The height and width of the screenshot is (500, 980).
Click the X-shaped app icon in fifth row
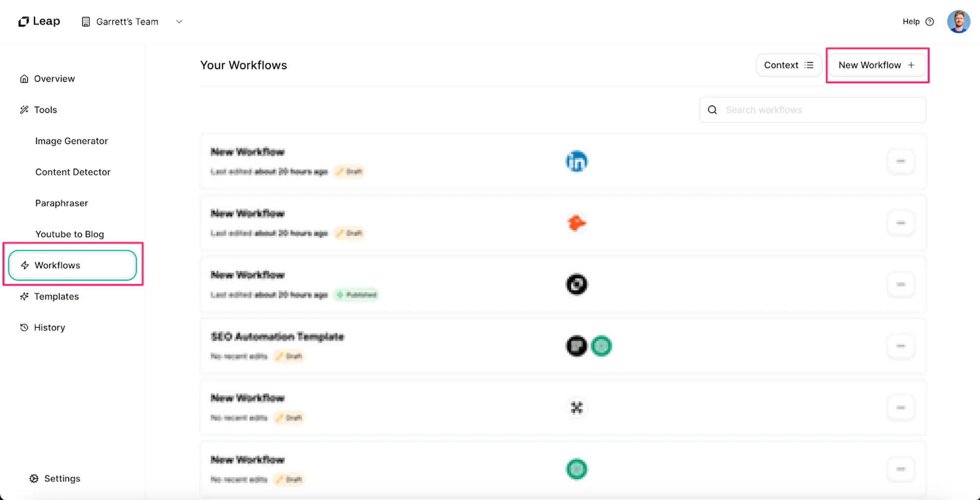(577, 407)
